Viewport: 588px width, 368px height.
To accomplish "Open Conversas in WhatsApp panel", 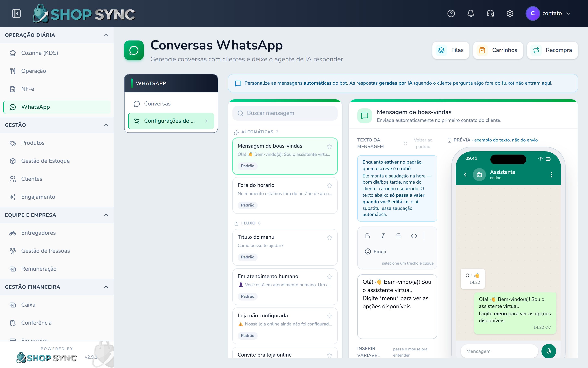I will click(x=171, y=104).
